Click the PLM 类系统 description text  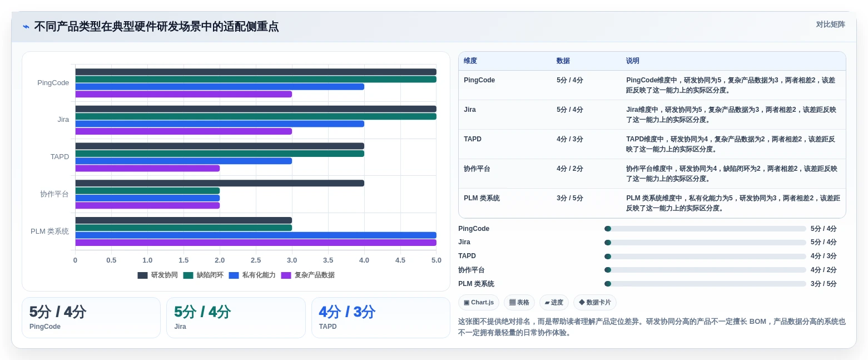pyautogui.click(x=733, y=203)
